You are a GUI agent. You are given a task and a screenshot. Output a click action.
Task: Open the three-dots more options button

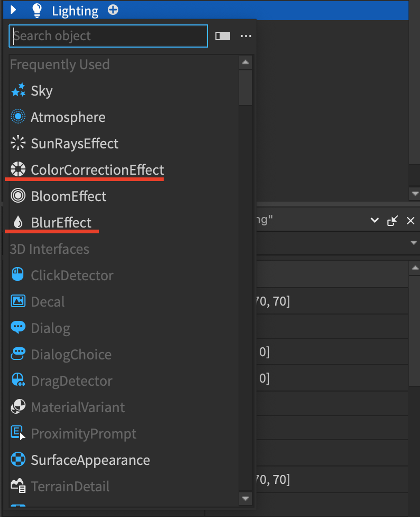pyautogui.click(x=246, y=36)
